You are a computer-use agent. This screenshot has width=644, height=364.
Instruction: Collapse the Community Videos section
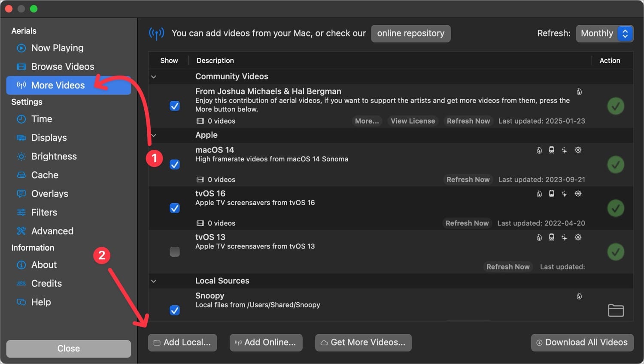pos(154,77)
